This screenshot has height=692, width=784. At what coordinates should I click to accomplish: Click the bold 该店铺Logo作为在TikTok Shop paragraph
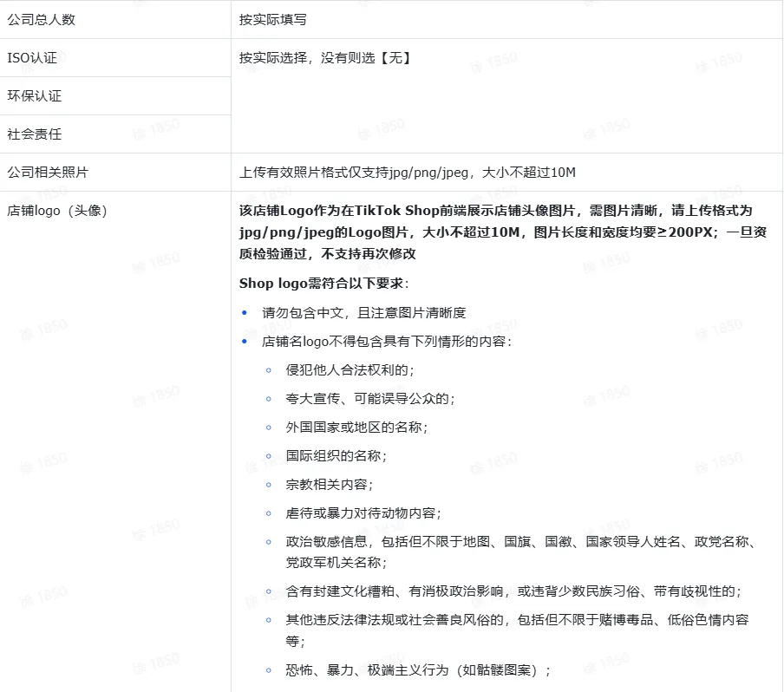[x=503, y=232]
